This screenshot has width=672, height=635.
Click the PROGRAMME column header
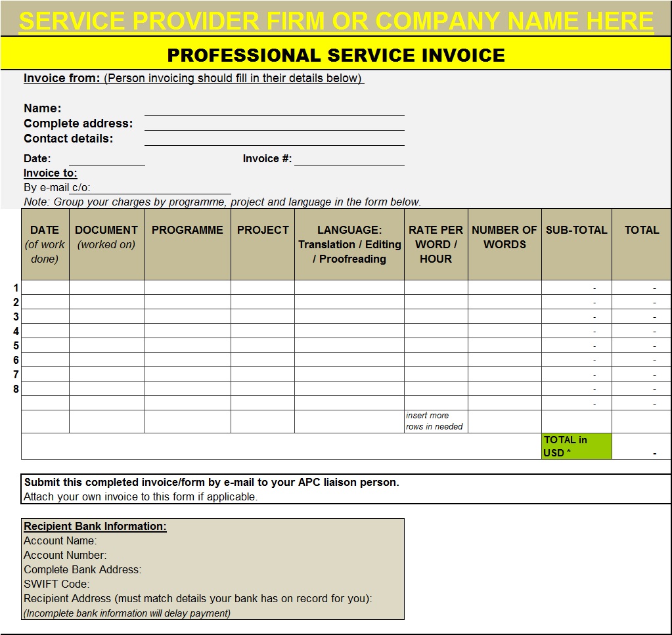tap(188, 244)
